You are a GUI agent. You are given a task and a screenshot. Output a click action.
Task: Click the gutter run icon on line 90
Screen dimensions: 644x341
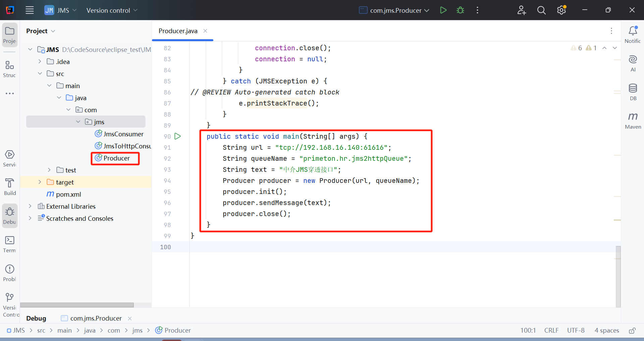178,136
